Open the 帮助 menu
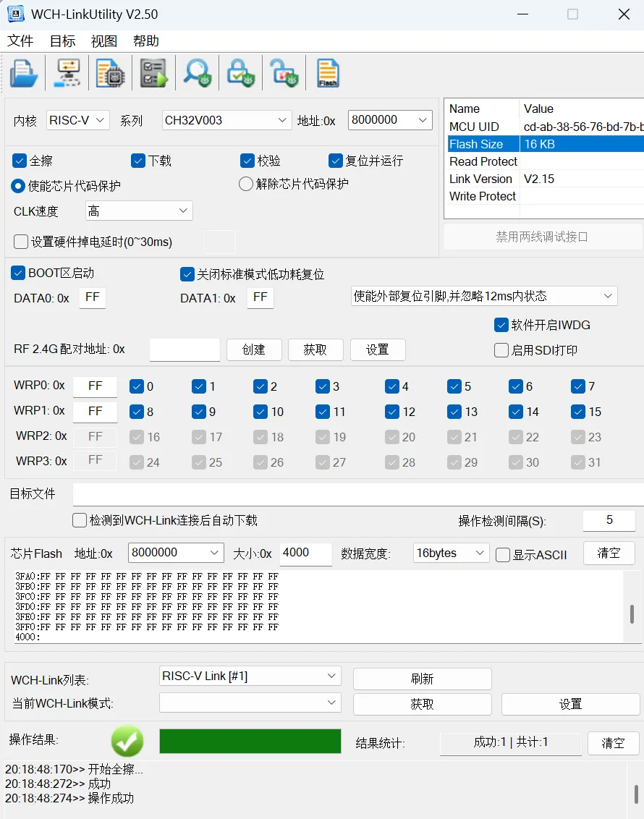This screenshot has height=819, width=644. (x=146, y=41)
